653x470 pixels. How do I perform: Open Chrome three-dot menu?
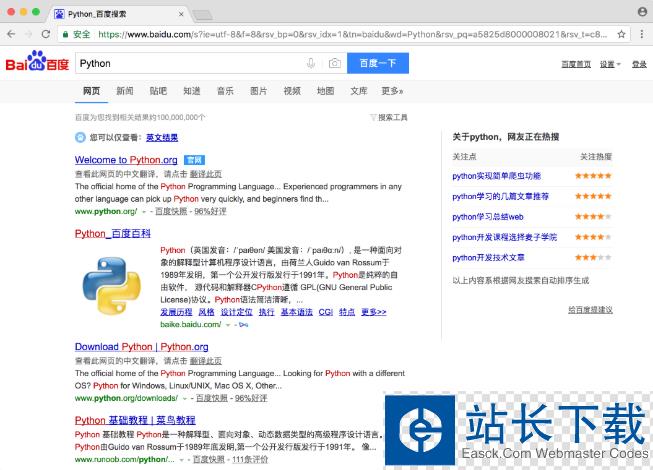pos(641,34)
